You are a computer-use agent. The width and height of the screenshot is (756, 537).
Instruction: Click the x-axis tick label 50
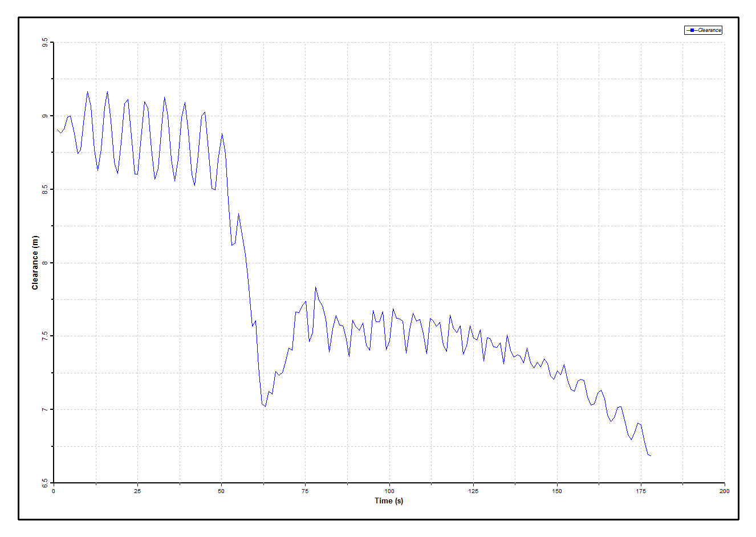tap(221, 491)
